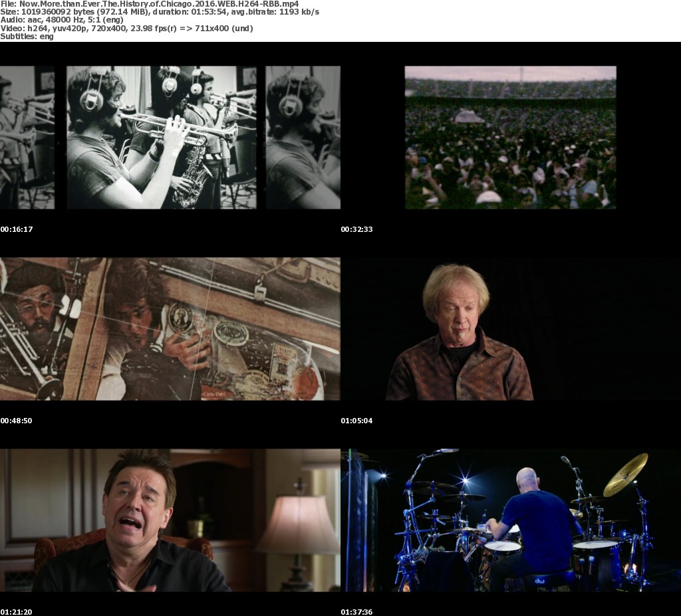Click the gold cymbal in drummer frame
Screen dimensions: 681x616
point(625,474)
